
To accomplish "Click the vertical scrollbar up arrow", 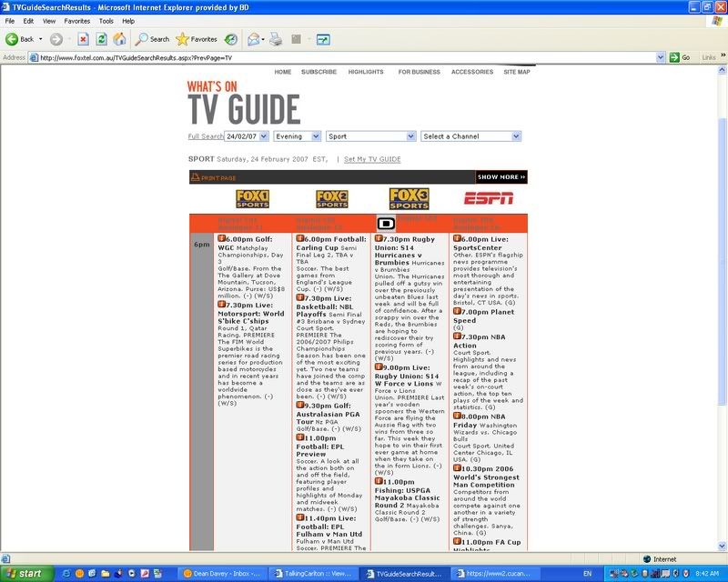I will [722, 70].
